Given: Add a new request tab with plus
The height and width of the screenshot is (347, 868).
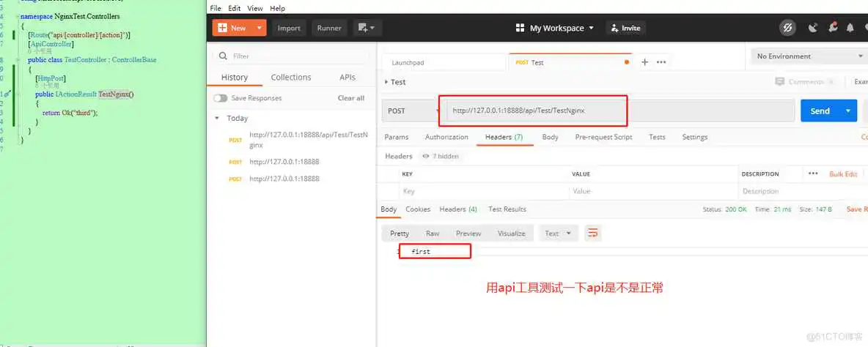Looking at the screenshot, I should pos(644,62).
